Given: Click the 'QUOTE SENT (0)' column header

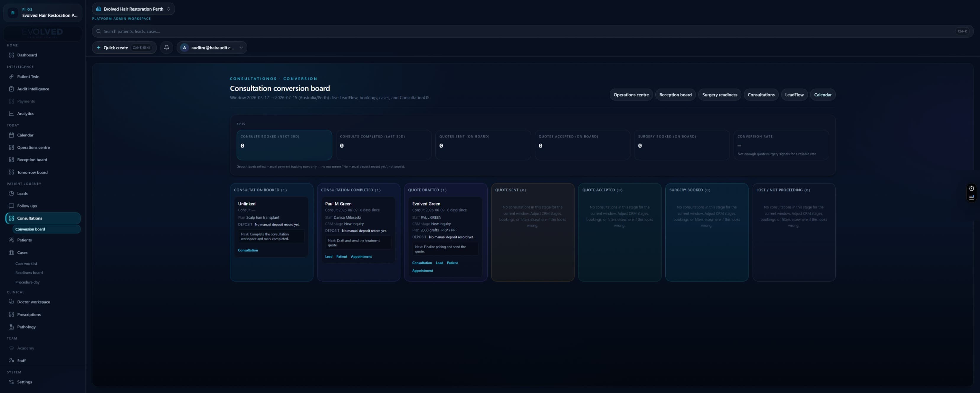Looking at the screenshot, I should [x=510, y=190].
